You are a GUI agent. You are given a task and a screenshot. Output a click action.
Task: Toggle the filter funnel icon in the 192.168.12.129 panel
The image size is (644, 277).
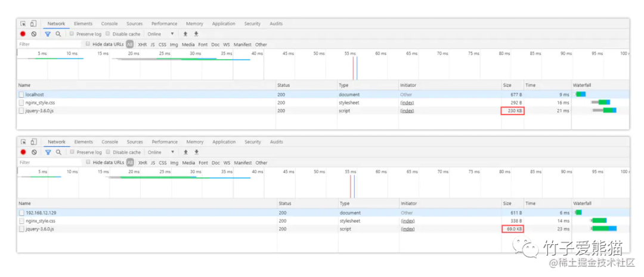click(x=48, y=152)
